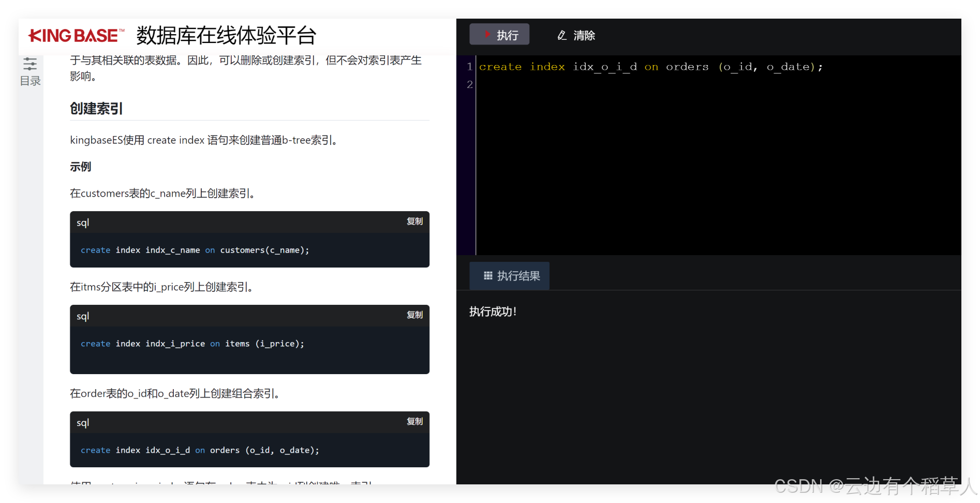
Task: Click the sql label of the first code block
Action: (83, 223)
